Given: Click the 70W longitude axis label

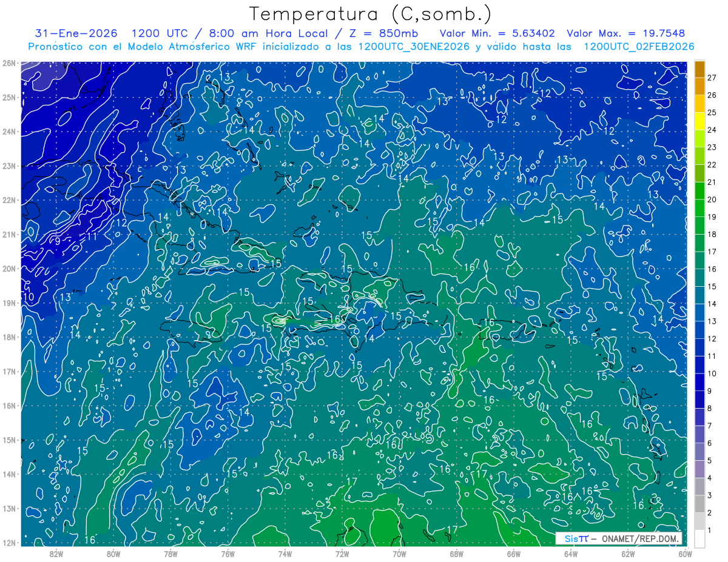Looking at the screenshot, I should pyautogui.click(x=399, y=554).
